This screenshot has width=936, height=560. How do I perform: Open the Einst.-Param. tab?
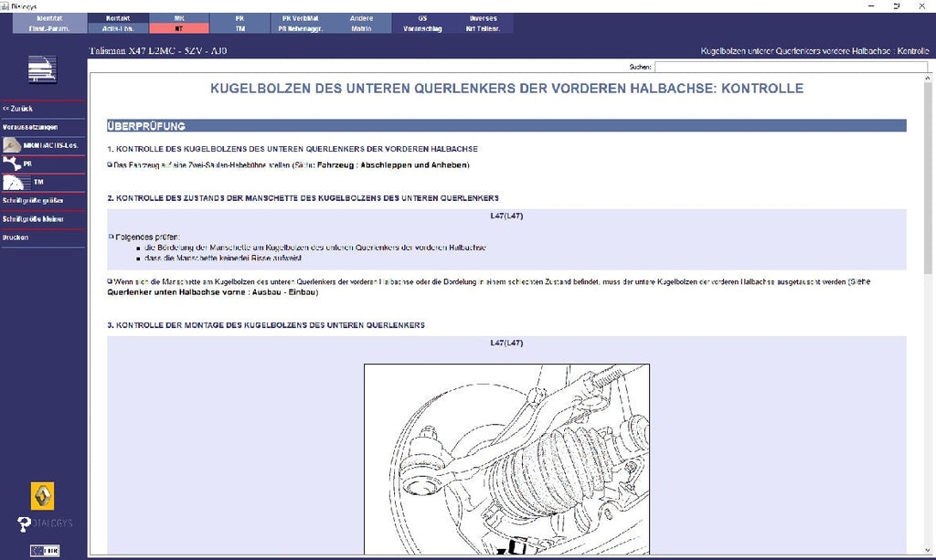click(49, 28)
